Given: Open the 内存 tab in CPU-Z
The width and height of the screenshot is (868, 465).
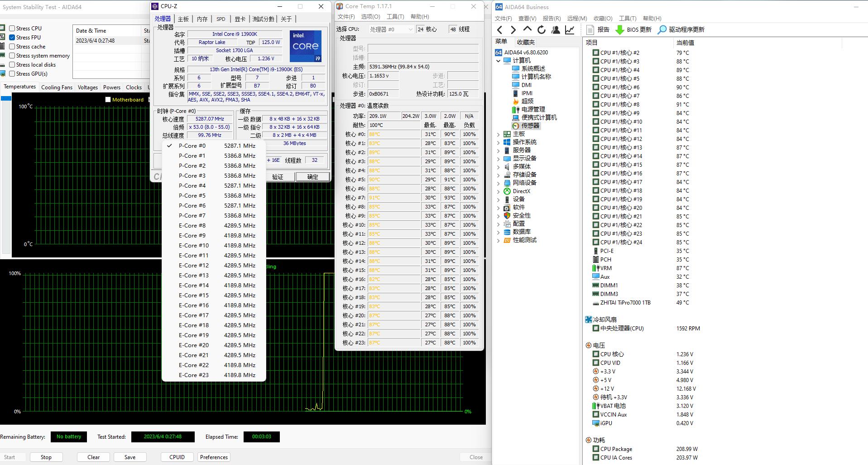Looking at the screenshot, I should pos(202,19).
